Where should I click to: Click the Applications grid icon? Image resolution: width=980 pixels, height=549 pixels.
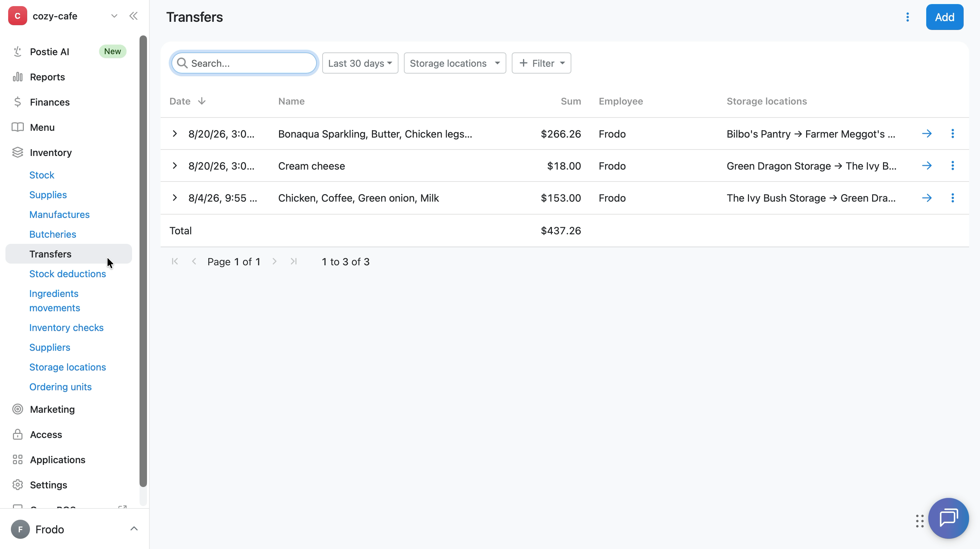[17, 459]
